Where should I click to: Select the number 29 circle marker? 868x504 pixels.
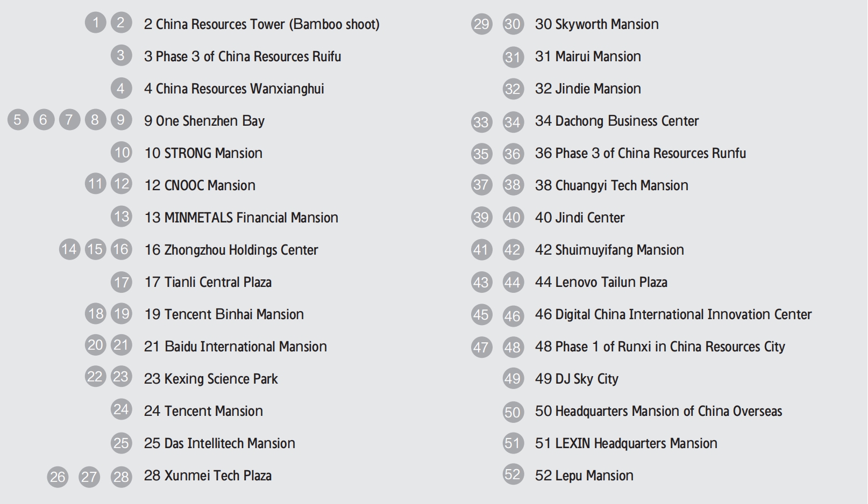pyautogui.click(x=481, y=24)
